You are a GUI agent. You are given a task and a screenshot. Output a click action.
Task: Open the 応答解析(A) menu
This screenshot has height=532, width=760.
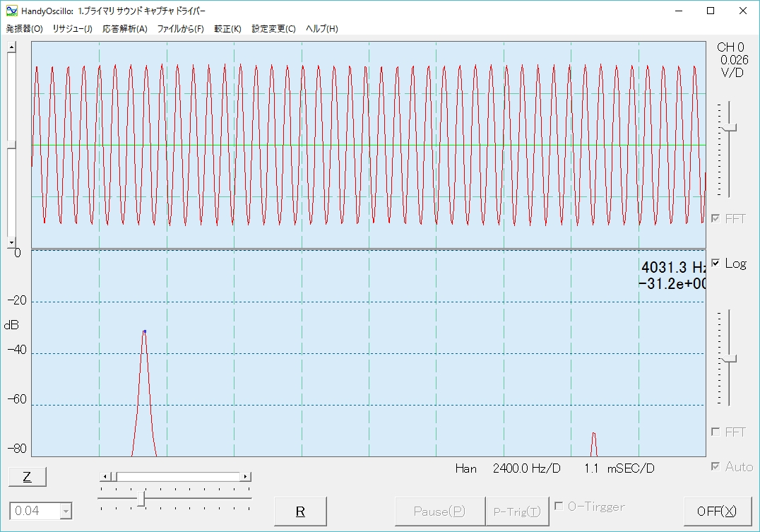pyautogui.click(x=124, y=28)
